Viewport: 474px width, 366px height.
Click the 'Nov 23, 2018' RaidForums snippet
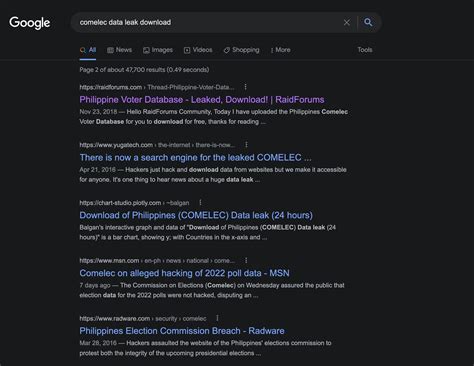(213, 117)
